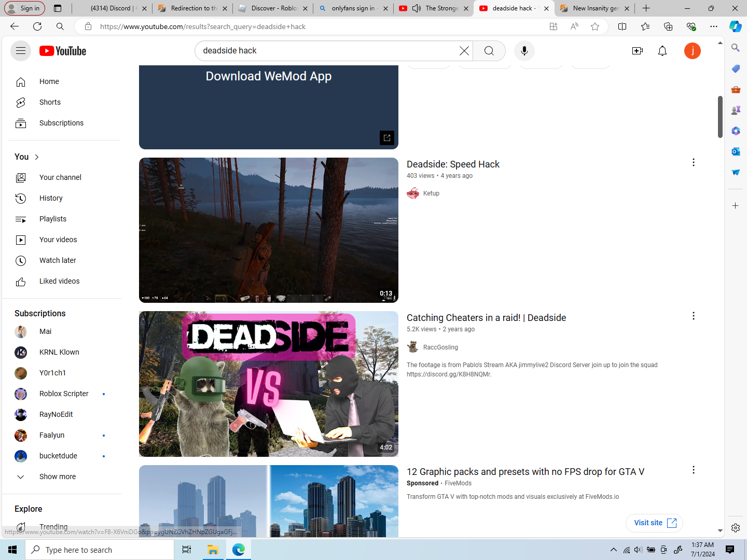Start voice search with the microphone
This screenshot has height=560, width=747.
524,51
